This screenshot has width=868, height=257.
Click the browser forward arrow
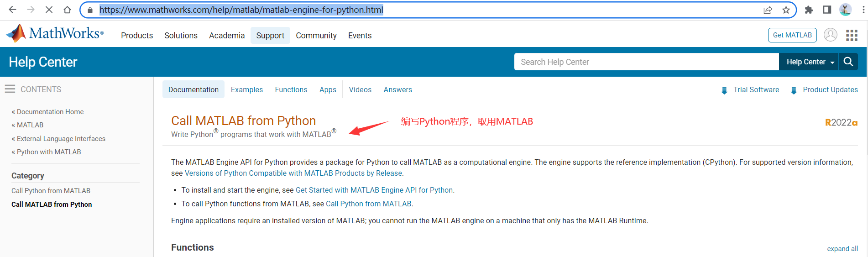point(31,10)
